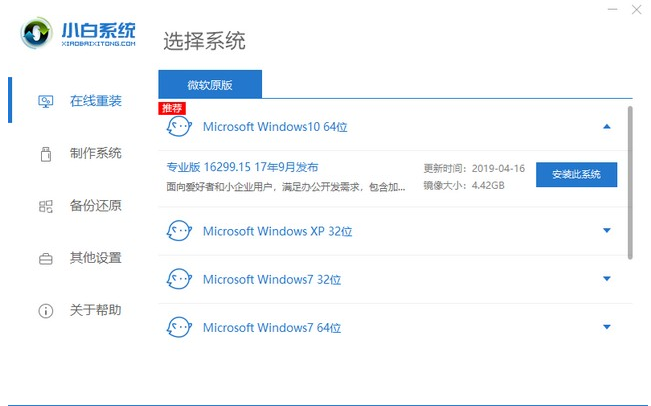Viewport: 651px width, 406px height.
Task: Click the 备份还原 grid icon
Action: [45, 206]
